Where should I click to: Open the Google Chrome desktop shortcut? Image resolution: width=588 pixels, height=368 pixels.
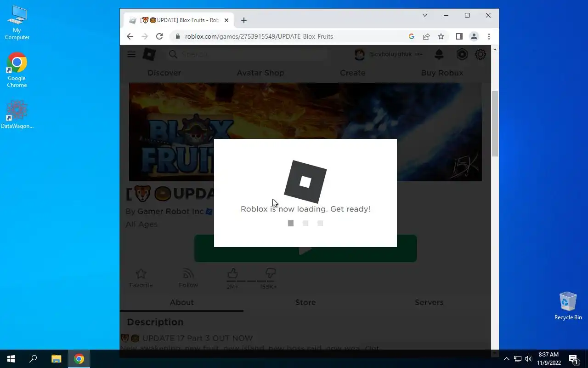pos(17,70)
